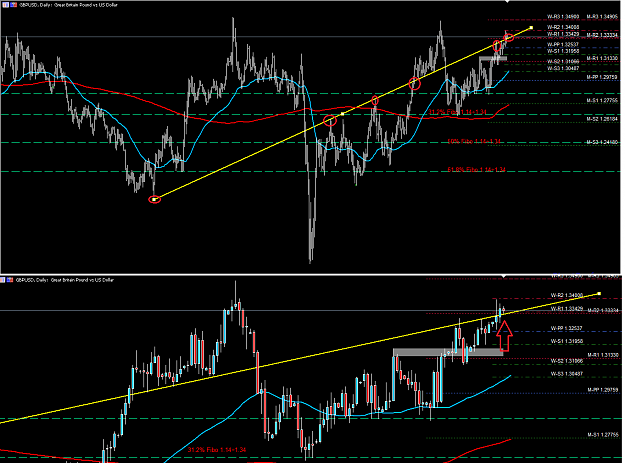The image size is (625, 463).
Task: Click the 61.8% Fibo label in upper chart
Action: [x=476, y=170]
